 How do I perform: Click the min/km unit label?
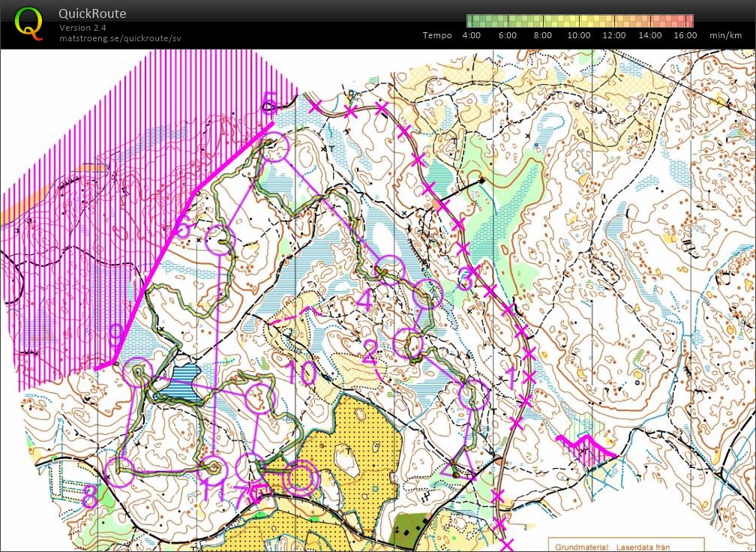tap(726, 35)
